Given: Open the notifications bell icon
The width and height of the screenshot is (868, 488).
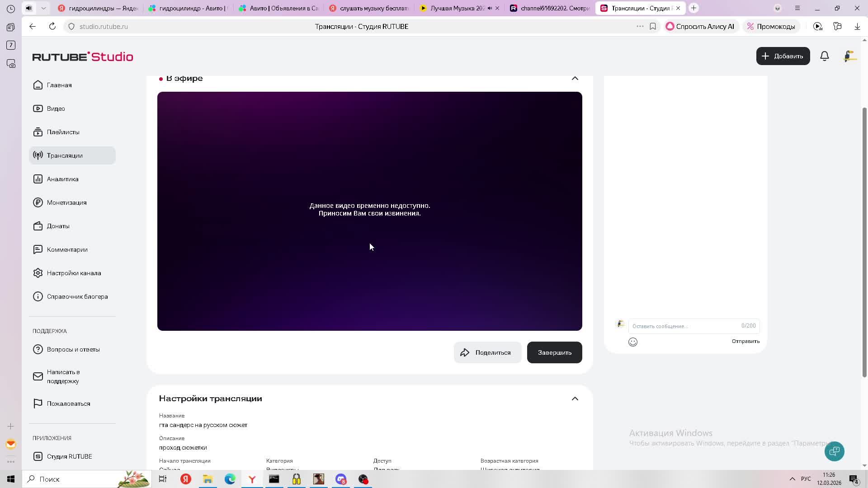Looking at the screenshot, I should pyautogui.click(x=825, y=56).
